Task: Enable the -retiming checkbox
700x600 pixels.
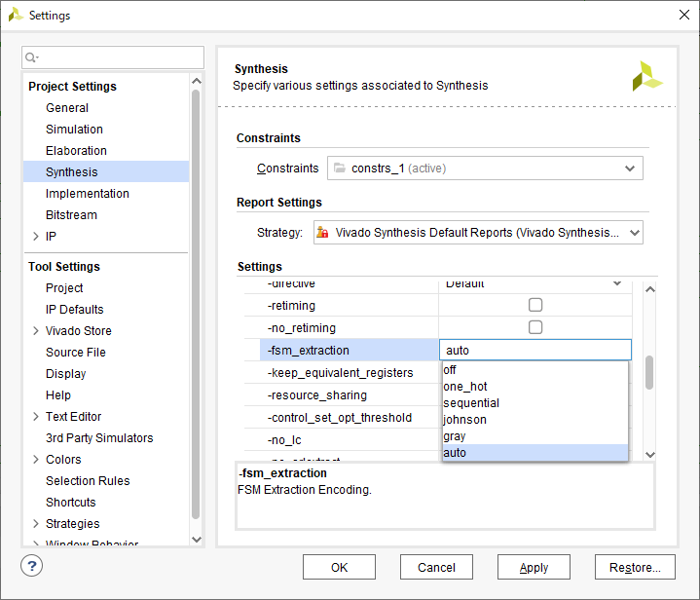Action: pos(535,305)
